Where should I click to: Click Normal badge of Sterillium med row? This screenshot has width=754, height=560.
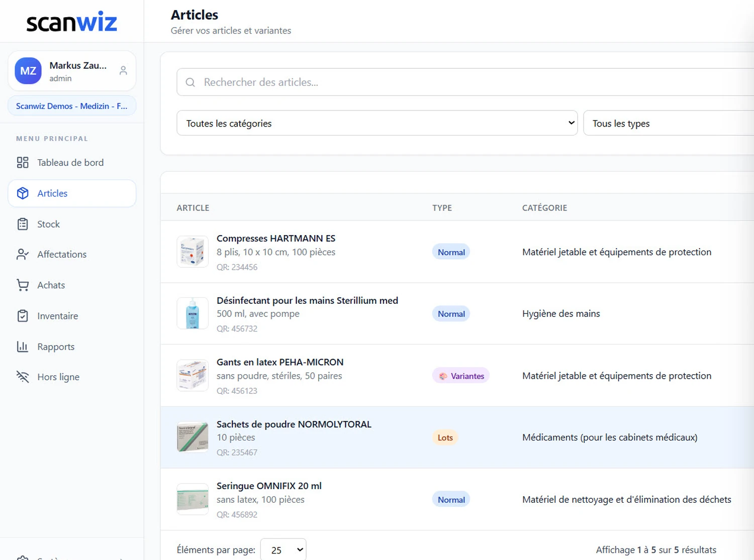click(451, 314)
